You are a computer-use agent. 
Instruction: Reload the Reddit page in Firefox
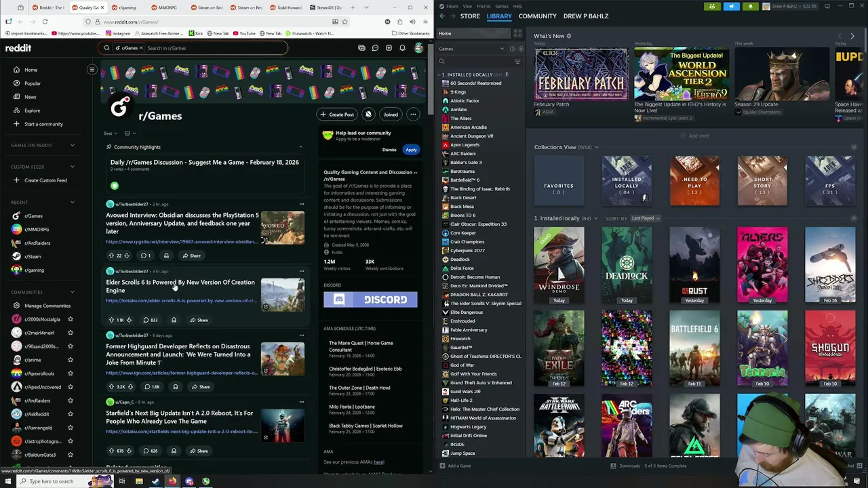pyautogui.click(x=45, y=22)
